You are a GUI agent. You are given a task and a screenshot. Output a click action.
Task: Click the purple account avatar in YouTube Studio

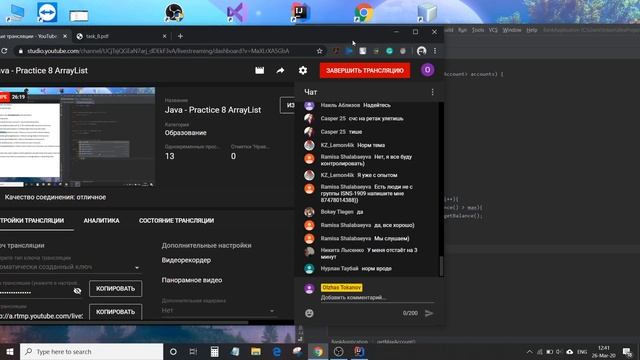coord(427,70)
